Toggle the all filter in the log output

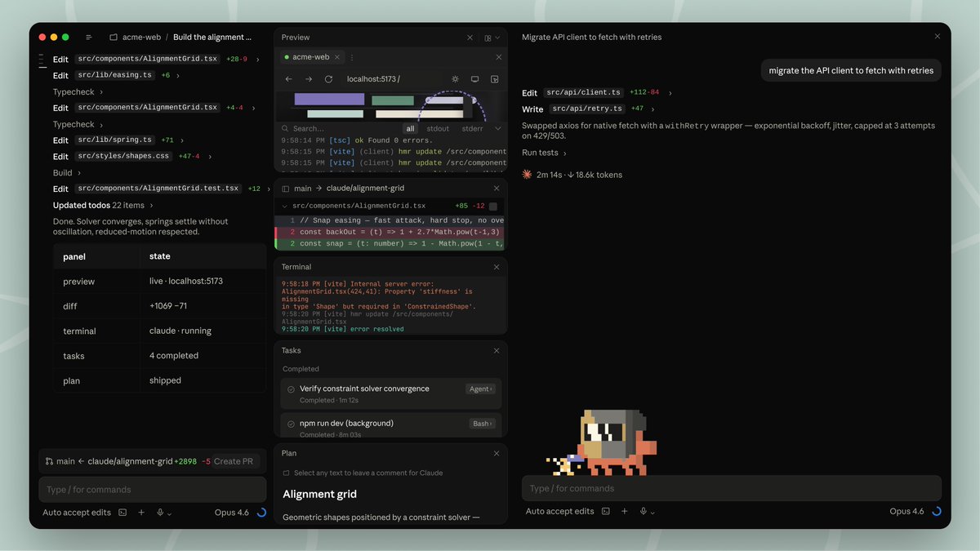[x=411, y=128]
